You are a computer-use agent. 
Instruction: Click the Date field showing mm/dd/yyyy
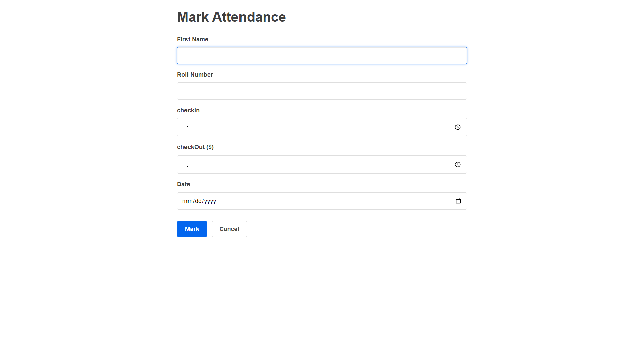302,201
